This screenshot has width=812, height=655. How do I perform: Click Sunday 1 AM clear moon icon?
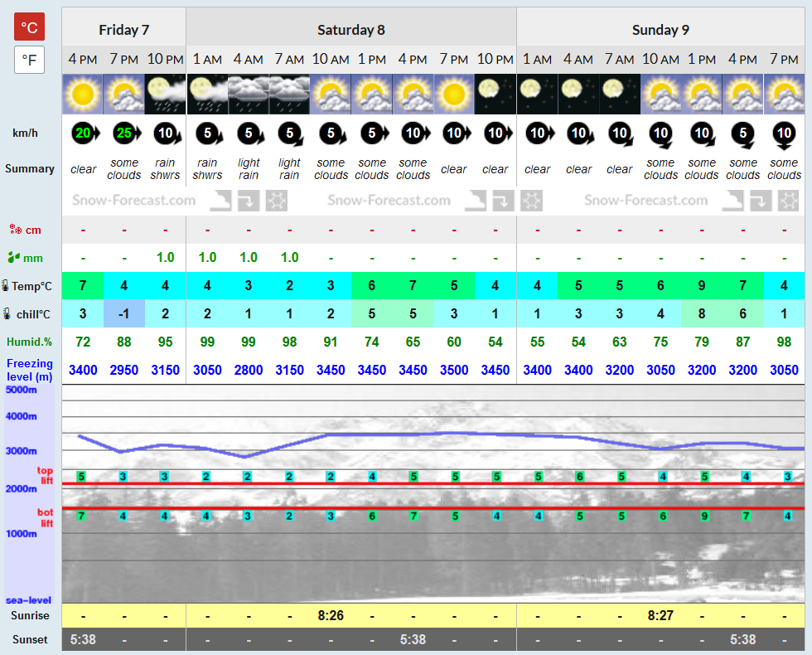538,94
